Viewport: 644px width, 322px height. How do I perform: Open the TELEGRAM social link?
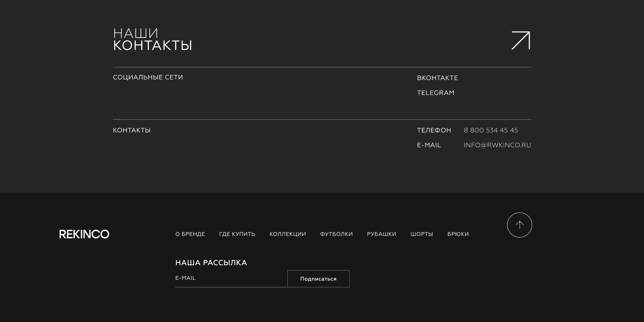pos(436,93)
